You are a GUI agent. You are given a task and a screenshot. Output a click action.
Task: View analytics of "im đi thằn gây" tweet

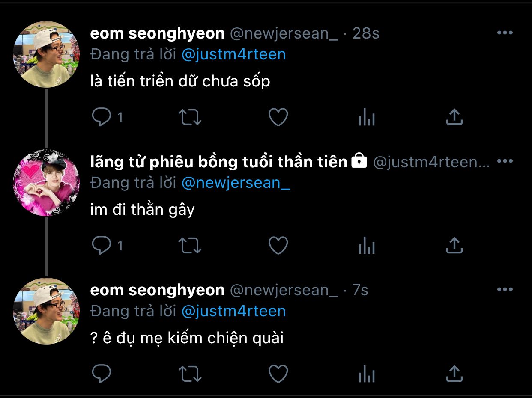(x=366, y=246)
